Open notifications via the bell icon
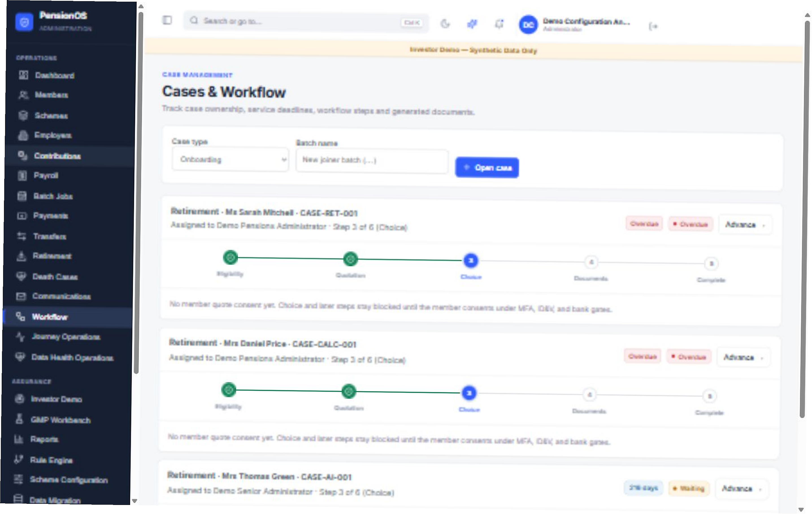The width and height of the screenshot is (812, 514). coord(499,24)
